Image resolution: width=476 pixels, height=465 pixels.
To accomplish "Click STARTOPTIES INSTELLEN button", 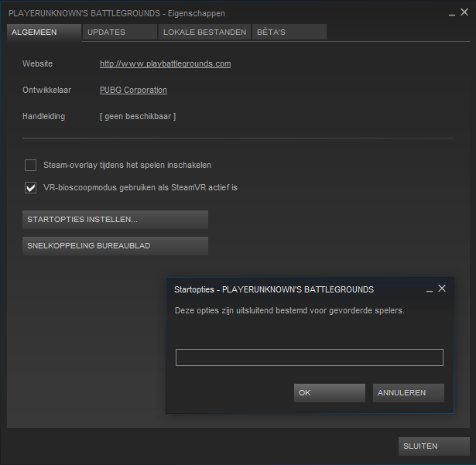I will 115,220.
